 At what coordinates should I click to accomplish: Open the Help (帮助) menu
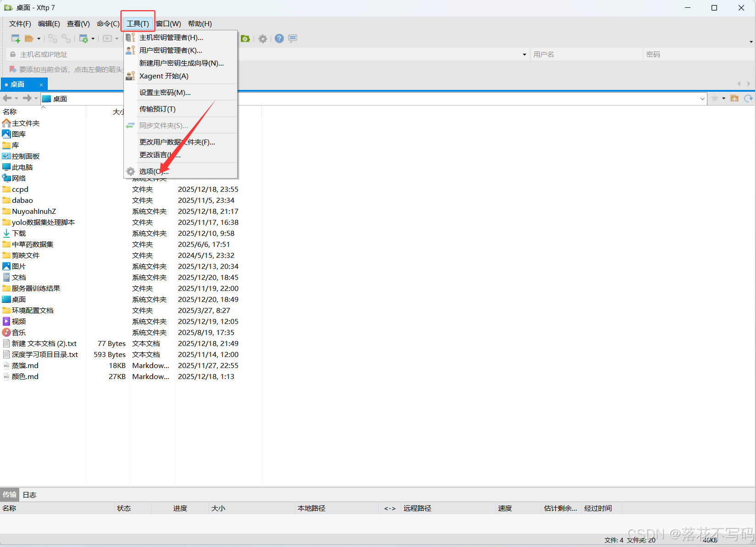(x=200, y=24)
